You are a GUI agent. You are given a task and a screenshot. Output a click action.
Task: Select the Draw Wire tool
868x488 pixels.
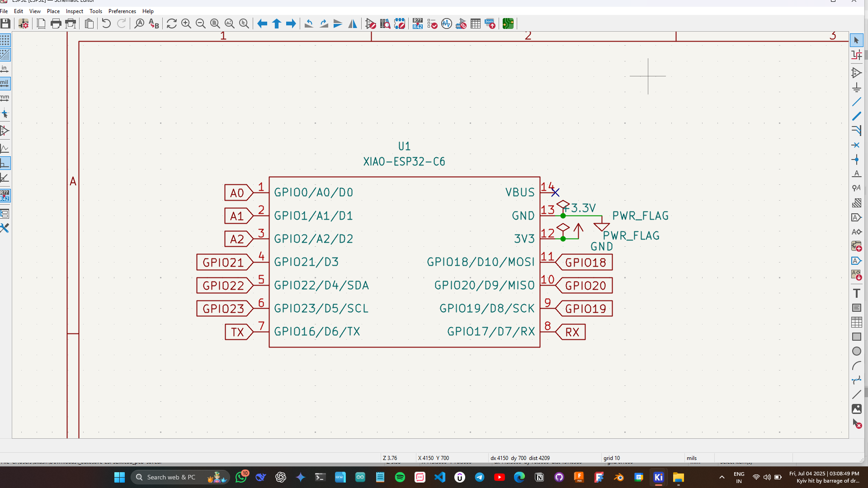(x=856, y=102)
